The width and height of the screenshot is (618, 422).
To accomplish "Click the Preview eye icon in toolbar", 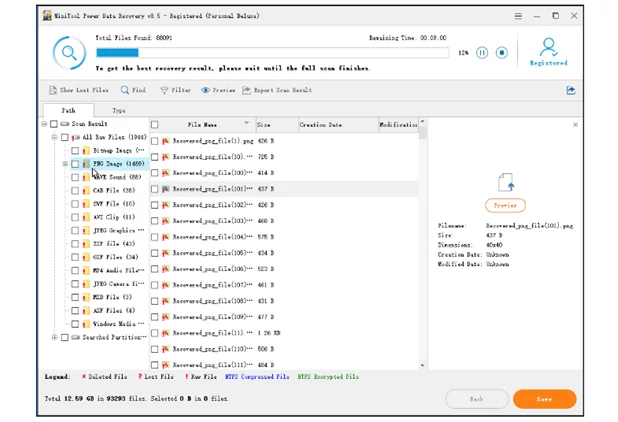I will 206,90.
